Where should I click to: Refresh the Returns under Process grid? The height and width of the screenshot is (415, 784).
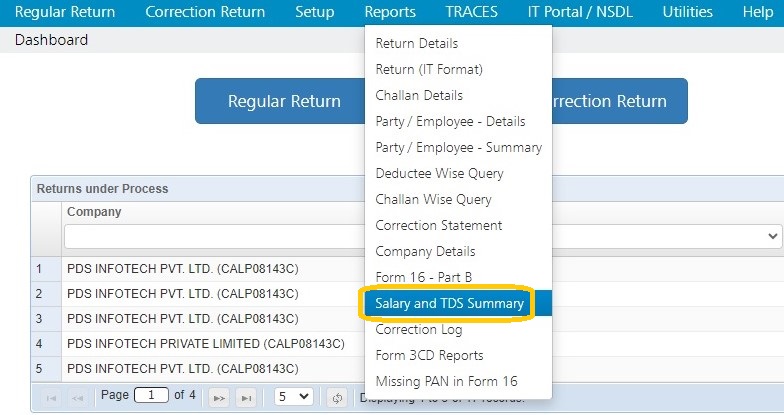[x=337, y=398]
